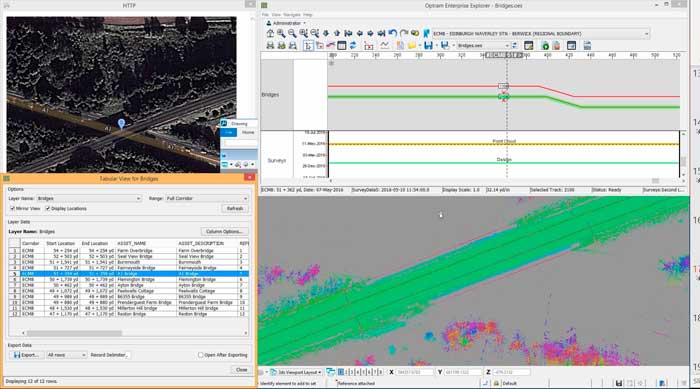Click the Refresh button in Options
This screenshot has width=700, height=389.
tap(235, 209)
